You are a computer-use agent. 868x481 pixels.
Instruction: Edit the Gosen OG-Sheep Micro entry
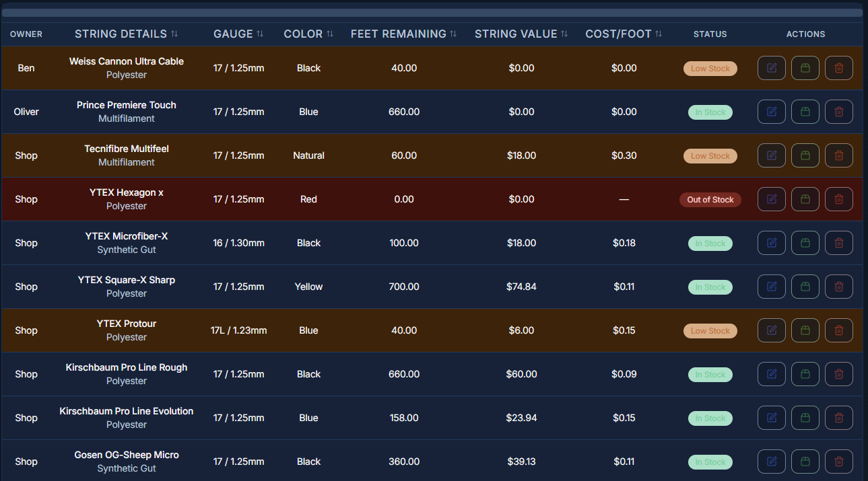[x=772, y=461]
